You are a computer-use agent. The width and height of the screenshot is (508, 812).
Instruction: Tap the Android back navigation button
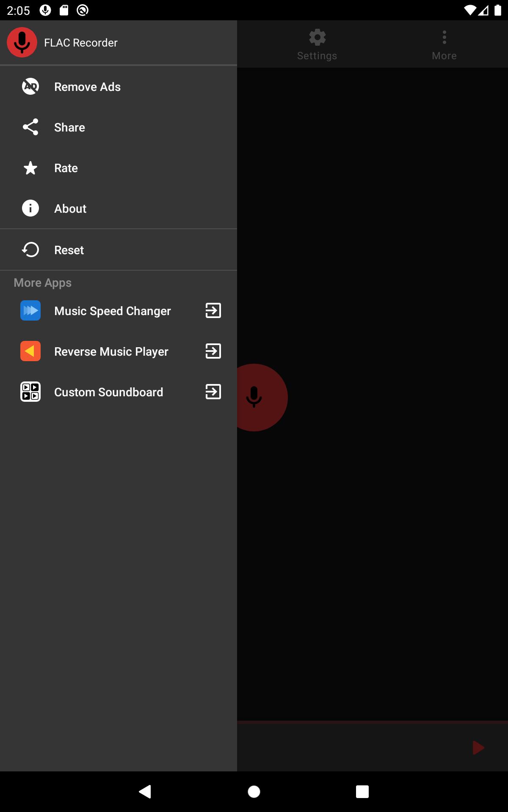tap(145, 791)
